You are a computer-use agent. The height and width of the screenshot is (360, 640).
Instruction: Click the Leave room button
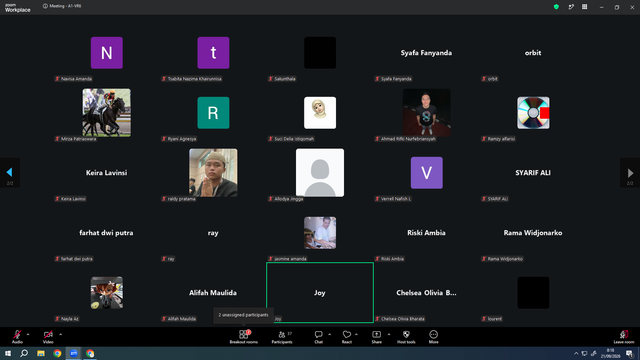click(624, 337)
